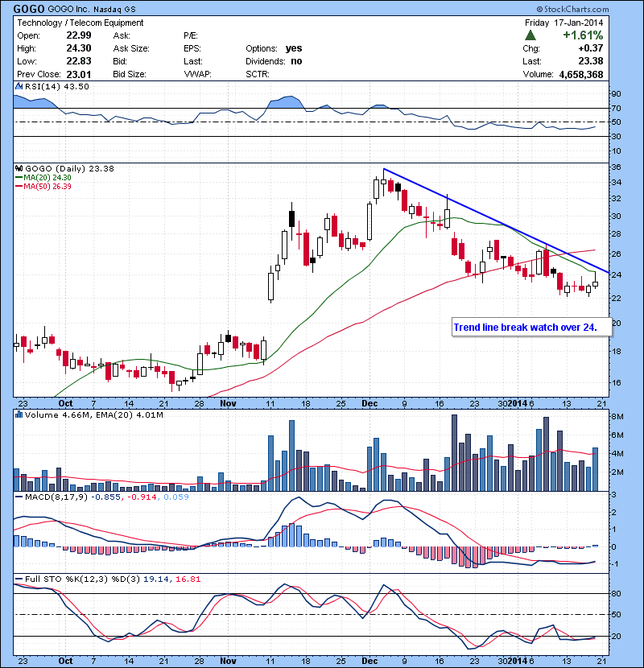The image size is (644, 668).
Task: Click the 'Bid Size:' label
Action: click(x=130, y=75)
